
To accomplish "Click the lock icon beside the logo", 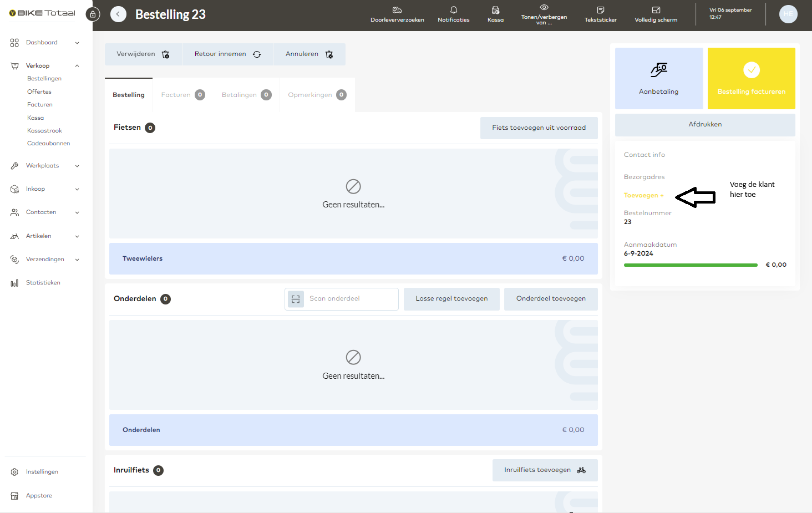I will [93, 14].
